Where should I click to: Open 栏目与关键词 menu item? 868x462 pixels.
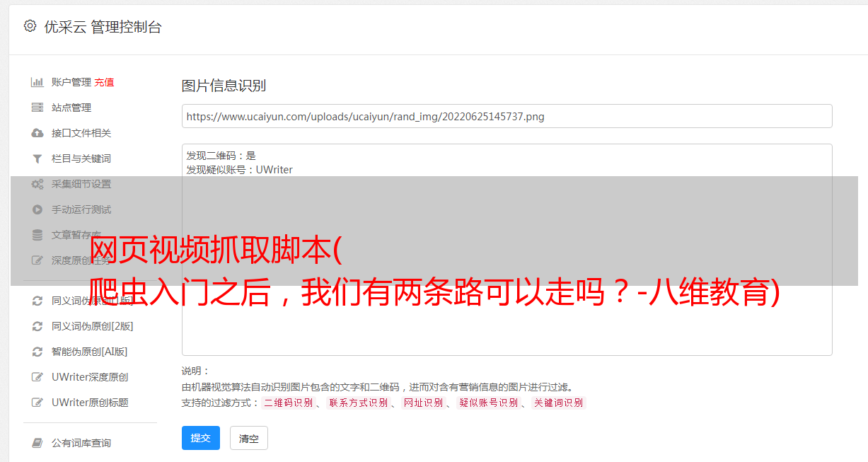(x=81, y=158)
